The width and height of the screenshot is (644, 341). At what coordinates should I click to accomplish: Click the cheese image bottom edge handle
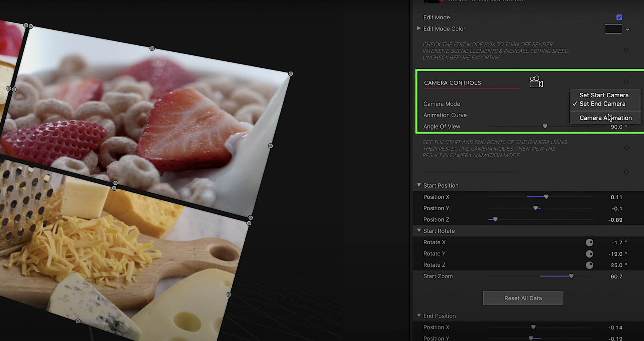click(x=78, y=321)
